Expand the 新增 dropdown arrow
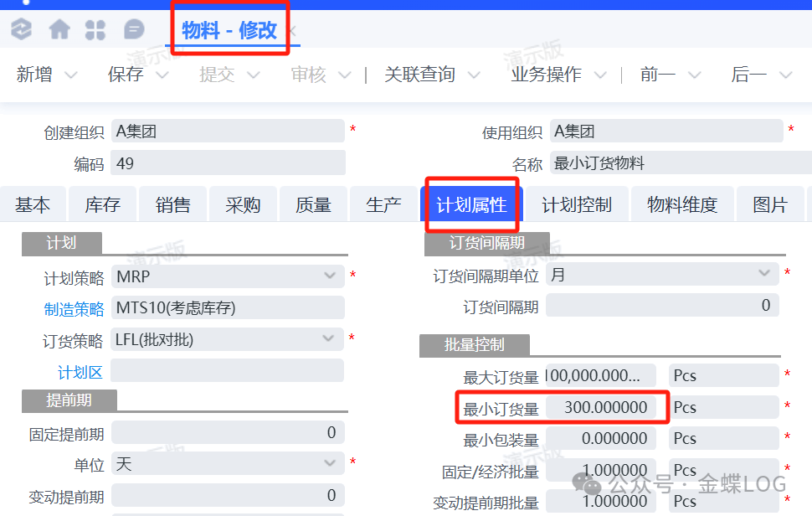Viewport: 812px width, 516px height. (71, 75)
